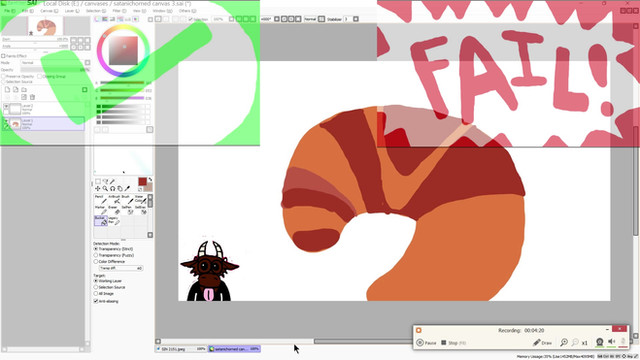Open the Canvas menu

point(49,11)
